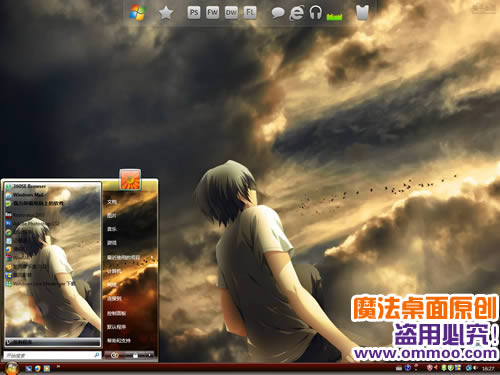Click the volume speaker tray icon

point(476,368)
